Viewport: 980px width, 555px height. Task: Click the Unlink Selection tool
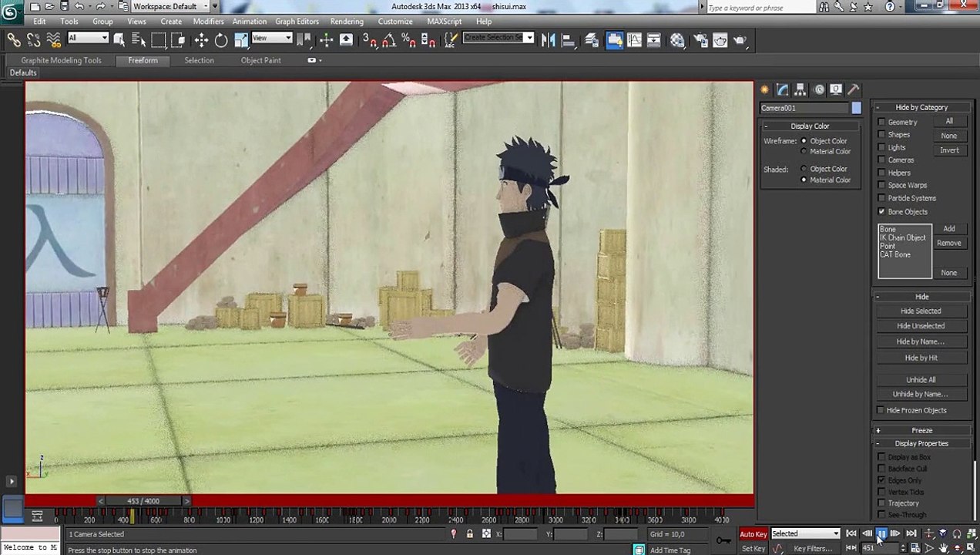[34, 40]
